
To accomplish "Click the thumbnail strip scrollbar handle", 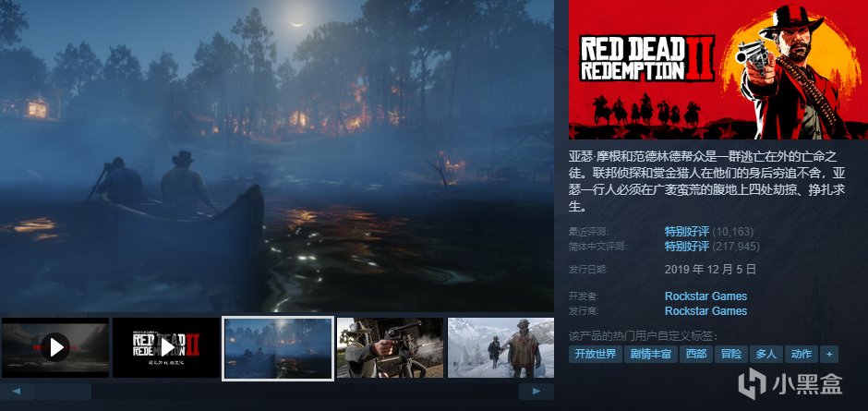I will pos(64,392).
